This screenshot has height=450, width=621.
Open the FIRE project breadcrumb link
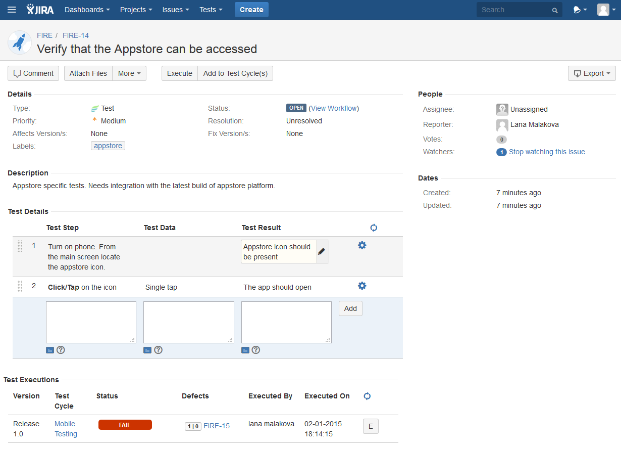pos(44,36)
